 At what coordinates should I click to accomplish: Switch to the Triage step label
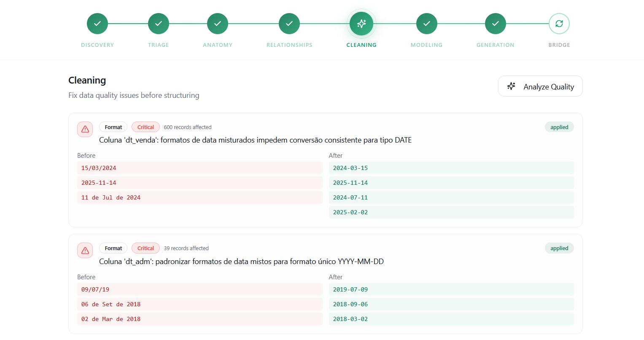(x=159, y=45)
